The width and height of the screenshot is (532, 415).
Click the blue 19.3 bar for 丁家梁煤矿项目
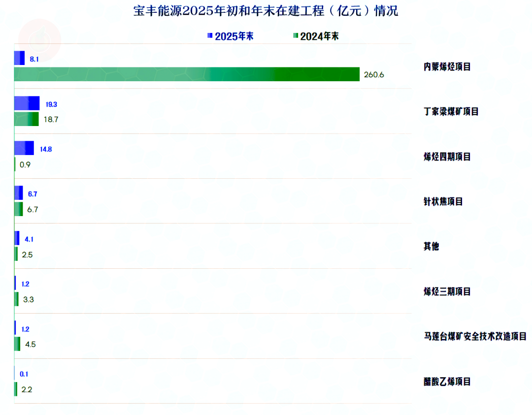pos(27,103)
